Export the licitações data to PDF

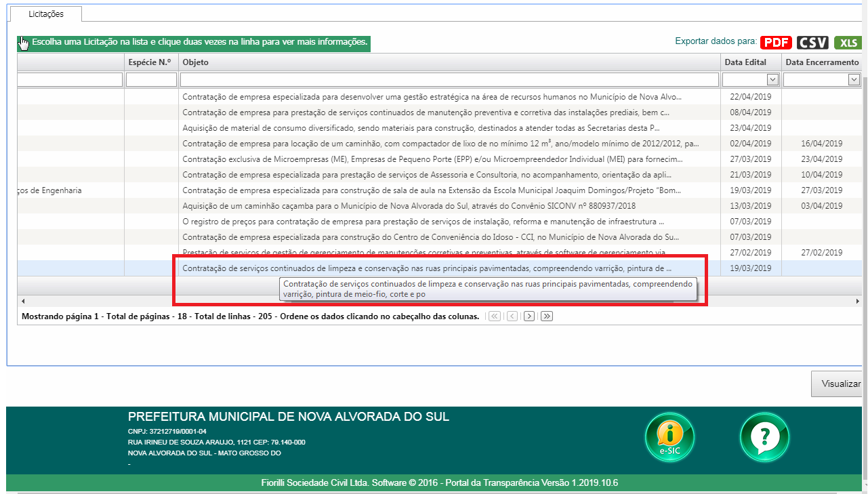[775, 42]
